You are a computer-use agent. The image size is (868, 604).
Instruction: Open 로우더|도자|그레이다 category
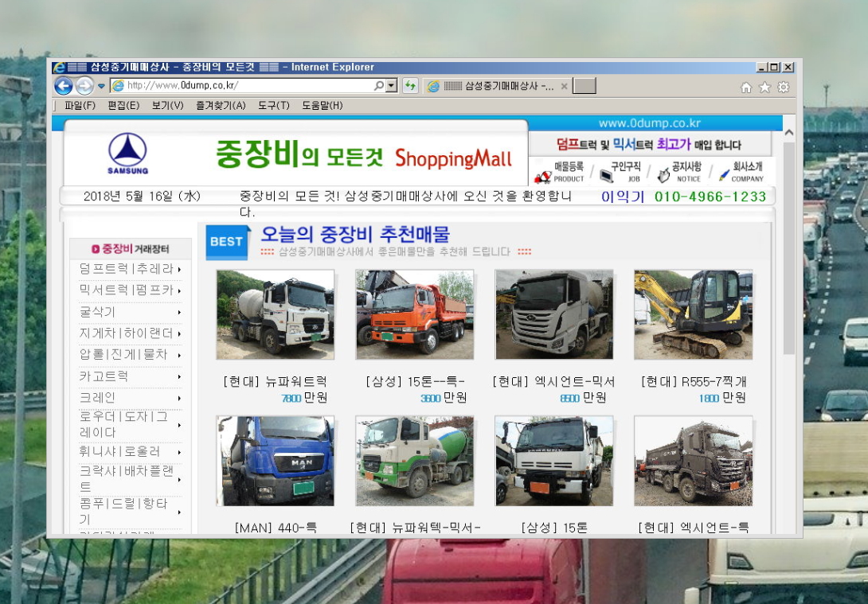point(130,424)
